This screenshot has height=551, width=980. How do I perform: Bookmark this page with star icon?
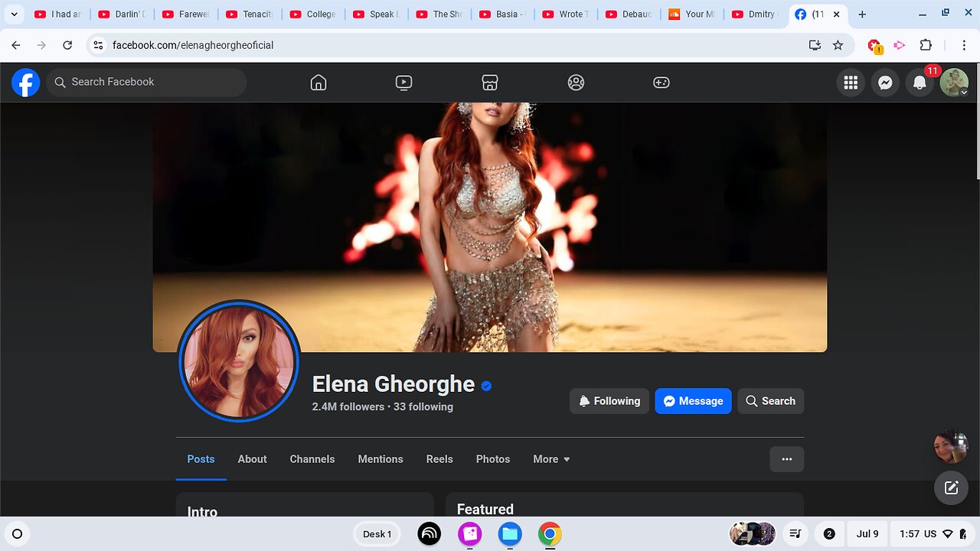point(838,45)
